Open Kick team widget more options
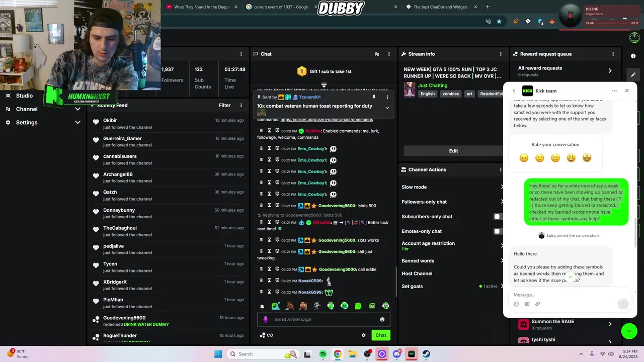 (614, 91)
